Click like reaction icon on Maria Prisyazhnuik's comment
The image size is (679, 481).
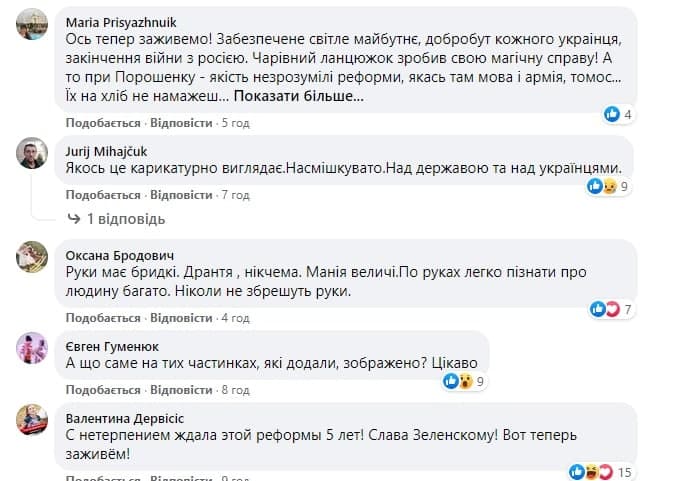click(612, 115)
